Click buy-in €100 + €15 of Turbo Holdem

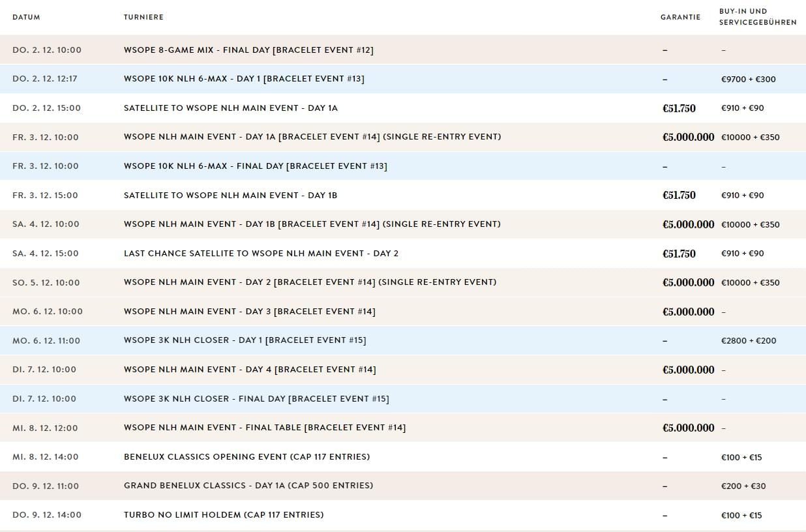click(741, 516)
